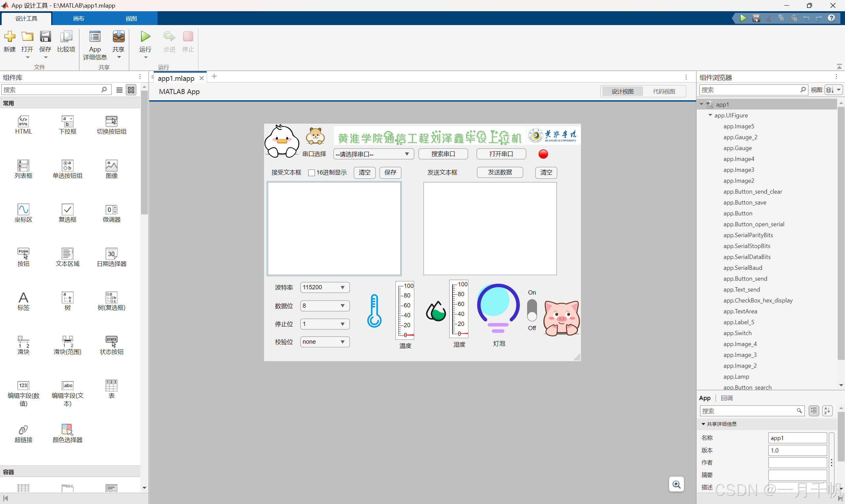Collapse the app.UIFigure tree node
The width and height of the screenshot is (845, 504).
click(710, 115)
